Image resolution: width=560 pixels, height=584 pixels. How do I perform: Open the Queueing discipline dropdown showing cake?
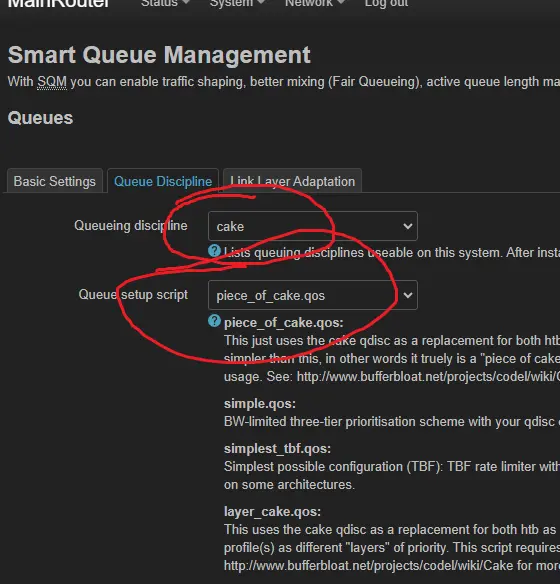313,226
